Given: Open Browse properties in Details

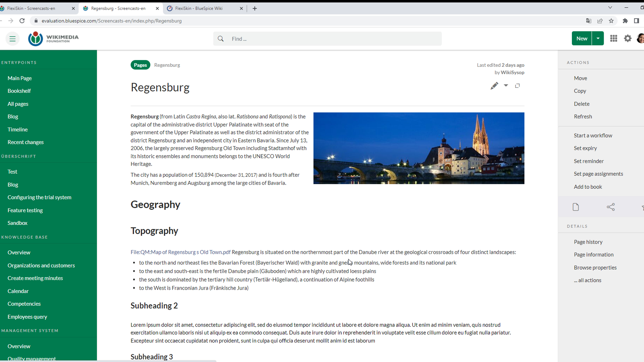Looking at the screenshot, I should pos(595,267).
